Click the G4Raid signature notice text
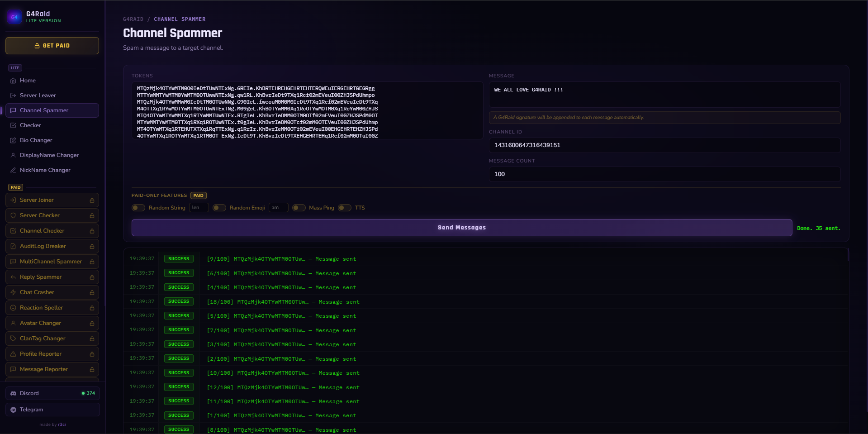The image size is (868, 434). pyautogui.click(x=568, y=117)
